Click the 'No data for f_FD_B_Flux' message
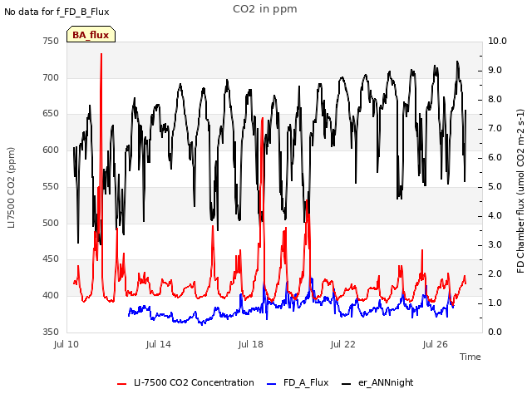 (x=57, y=12)
